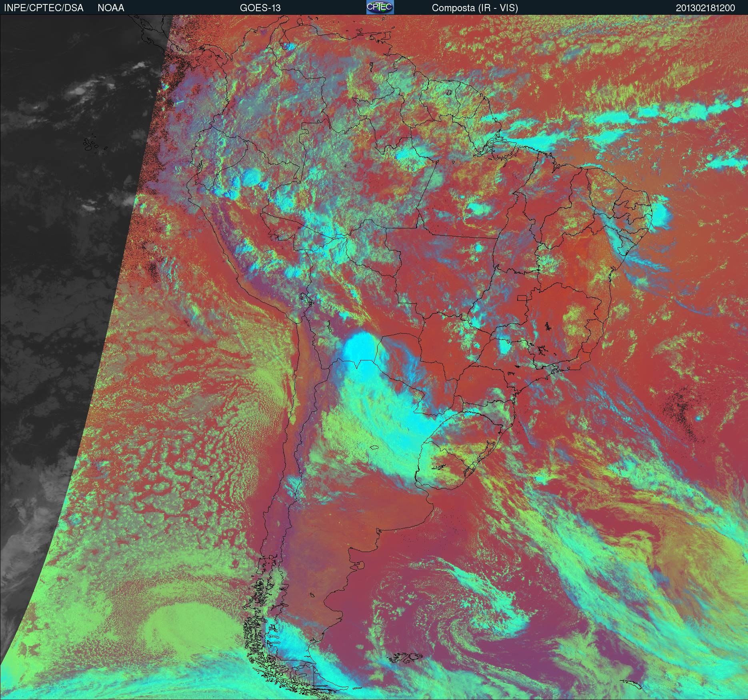The image size is (748, 700).
Task: Select the INPE/CPTEC/DSA header text
Action: [44, 8]
